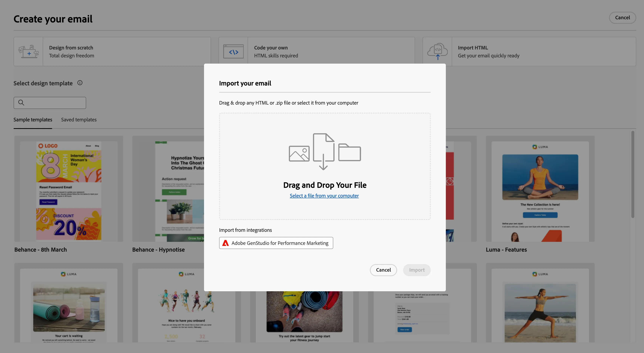Viewport: 644px width, 353px height.
Task: Select the Luma yoga warrior pose template thumbnail
Action: 540,303
